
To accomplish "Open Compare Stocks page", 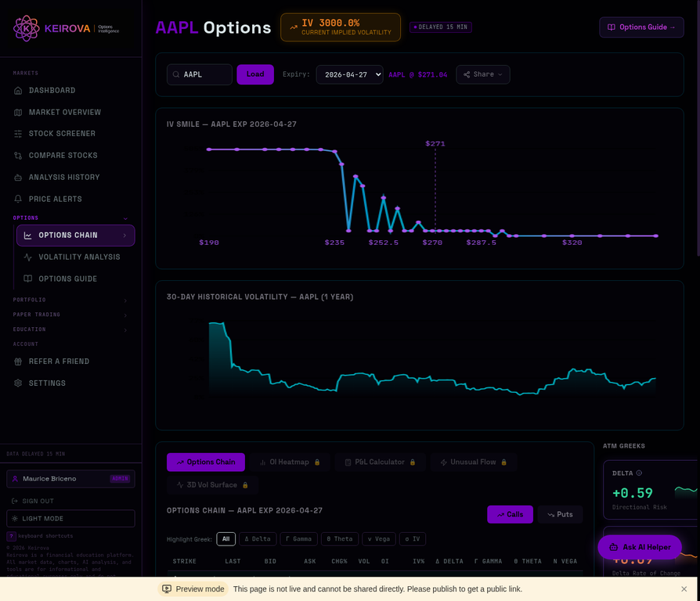I will (63, 156).
